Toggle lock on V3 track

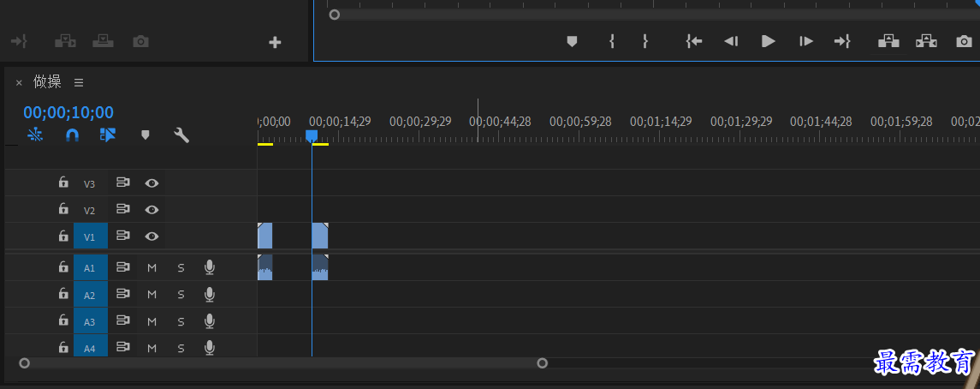point(63,183)
